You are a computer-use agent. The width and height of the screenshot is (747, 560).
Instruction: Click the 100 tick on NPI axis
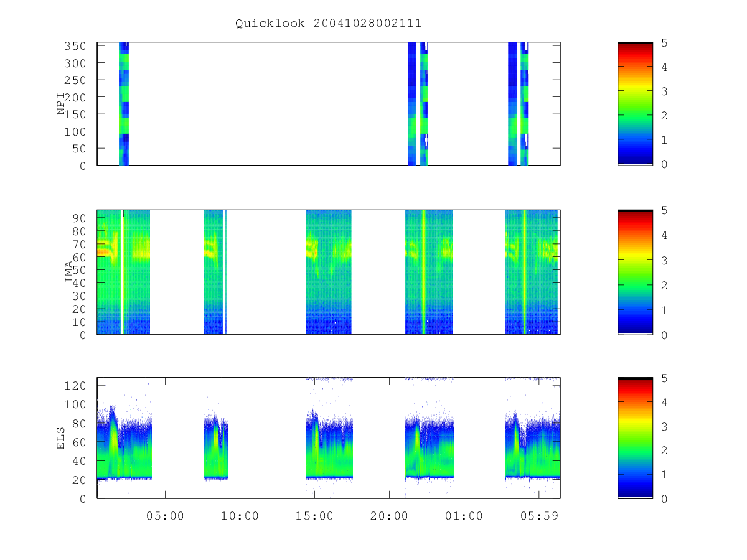pos(75,131)
